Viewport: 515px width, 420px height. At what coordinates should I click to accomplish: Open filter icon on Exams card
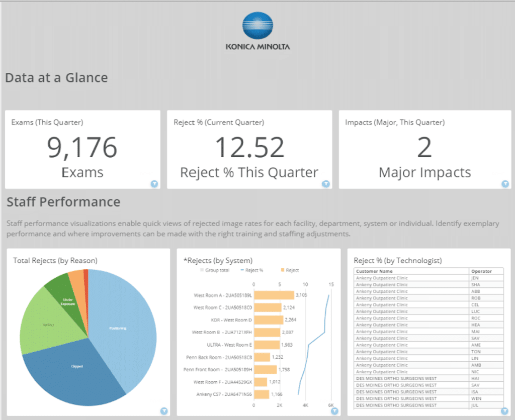click(x=154, y=184)
